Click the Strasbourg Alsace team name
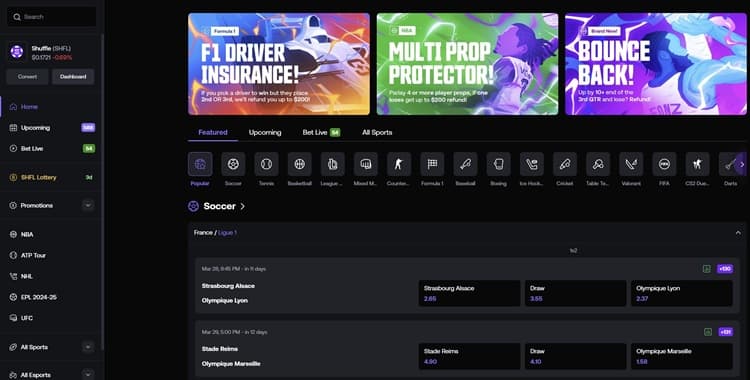 click(x=228, y=286)
